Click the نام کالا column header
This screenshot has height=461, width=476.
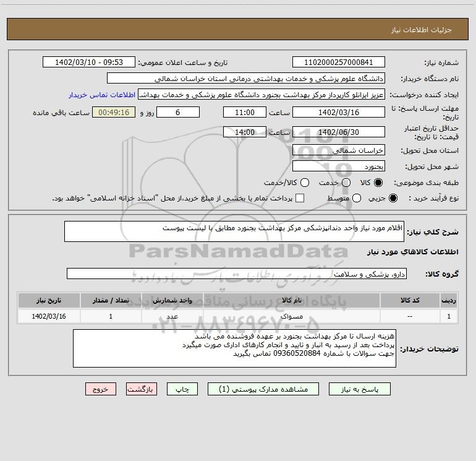click(292, 300)
